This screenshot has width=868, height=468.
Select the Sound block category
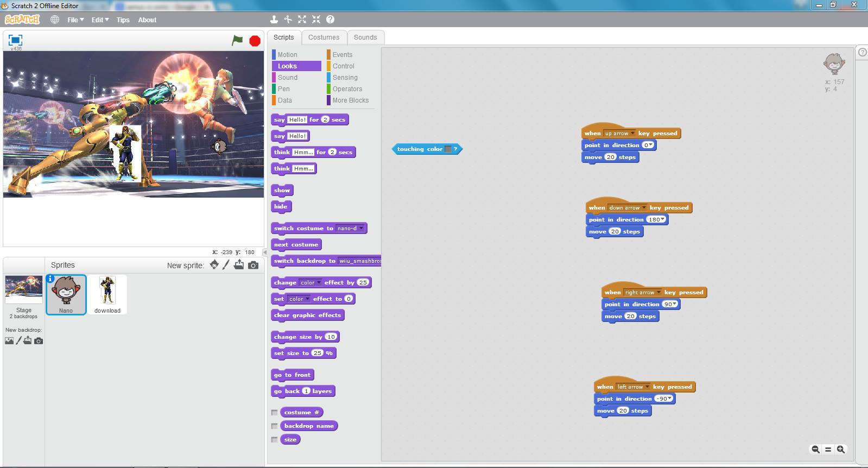point(296,78)
